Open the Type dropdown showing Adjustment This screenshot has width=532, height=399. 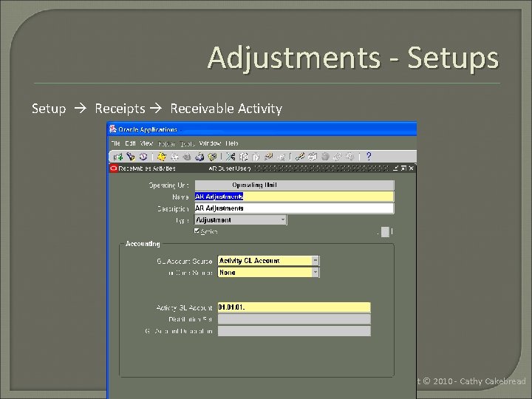point(241,220)
